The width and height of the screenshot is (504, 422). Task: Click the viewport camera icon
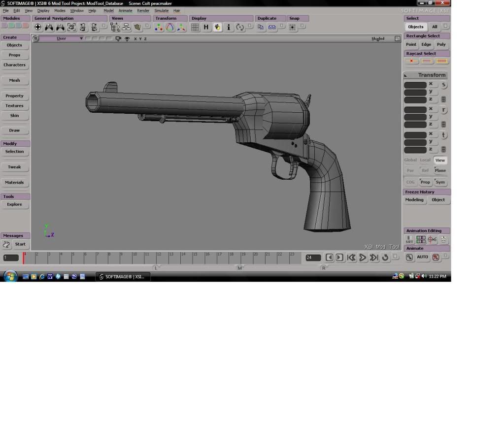tap(118, 38)
